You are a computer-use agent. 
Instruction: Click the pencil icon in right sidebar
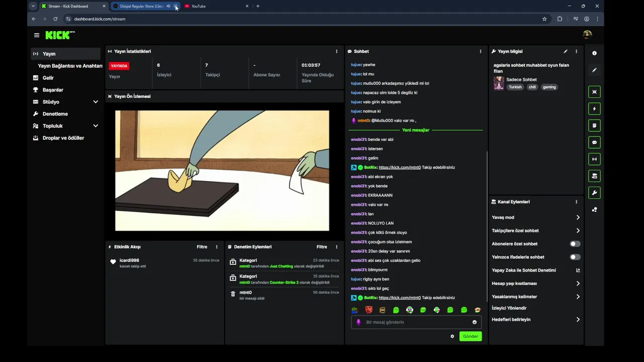click(x=594, y=70)
